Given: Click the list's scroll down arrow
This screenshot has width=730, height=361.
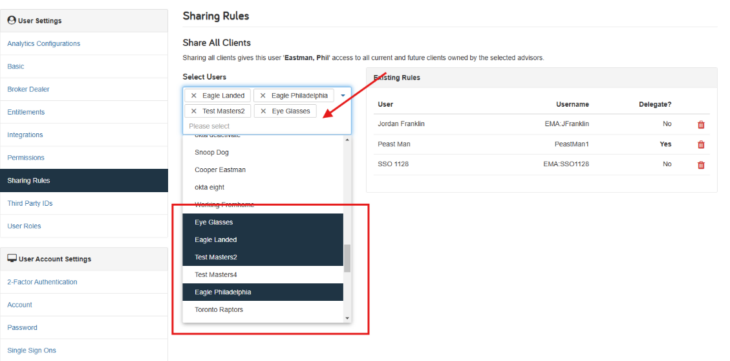Looking at the screenshot, I should click(x=347, y=318).
